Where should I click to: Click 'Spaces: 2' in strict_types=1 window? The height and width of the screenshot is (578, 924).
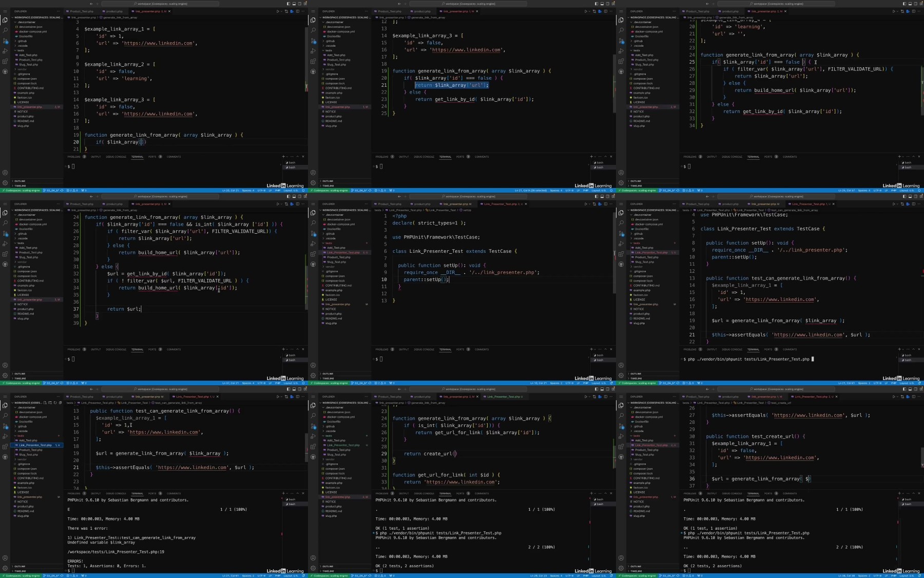pyautogui.click(x=556, y=383)
